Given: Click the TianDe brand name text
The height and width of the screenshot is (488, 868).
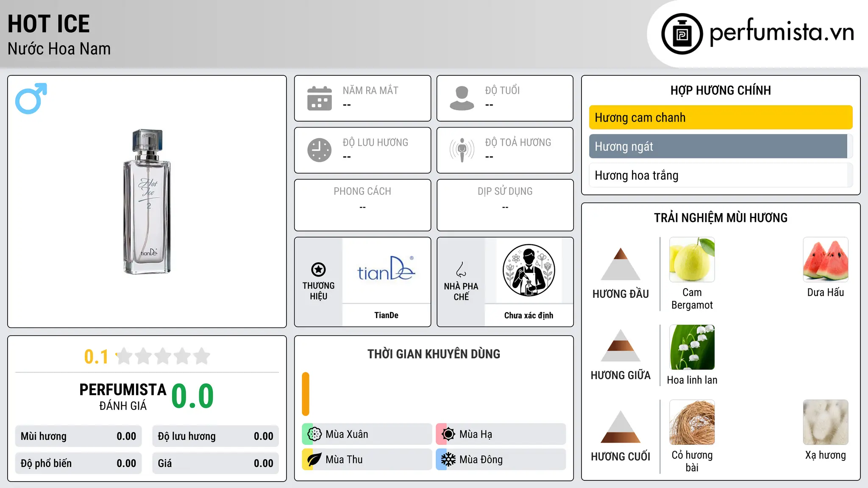Looking at the screenshot, I should pos(386,315).
